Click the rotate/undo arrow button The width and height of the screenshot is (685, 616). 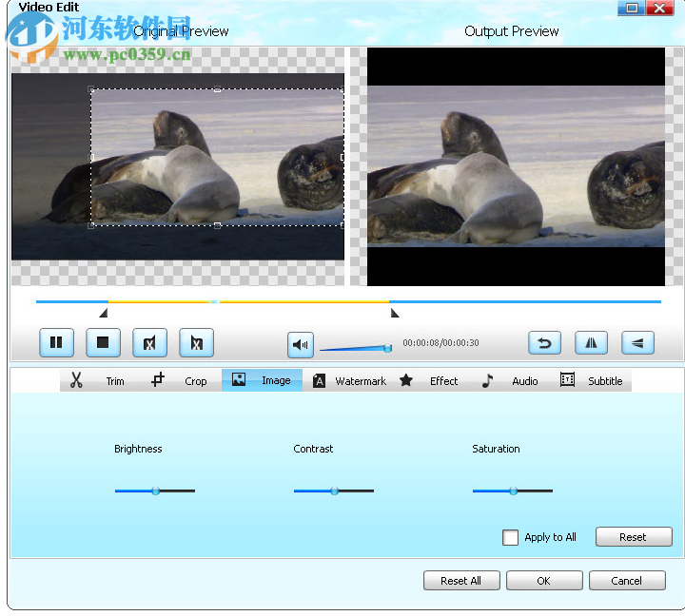coord(544,343)
